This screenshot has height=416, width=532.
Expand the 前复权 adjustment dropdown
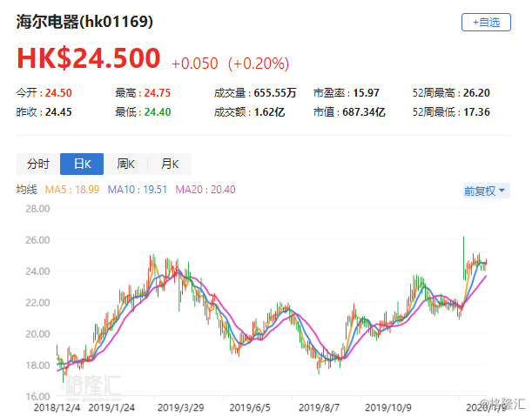tap(486, 191)
